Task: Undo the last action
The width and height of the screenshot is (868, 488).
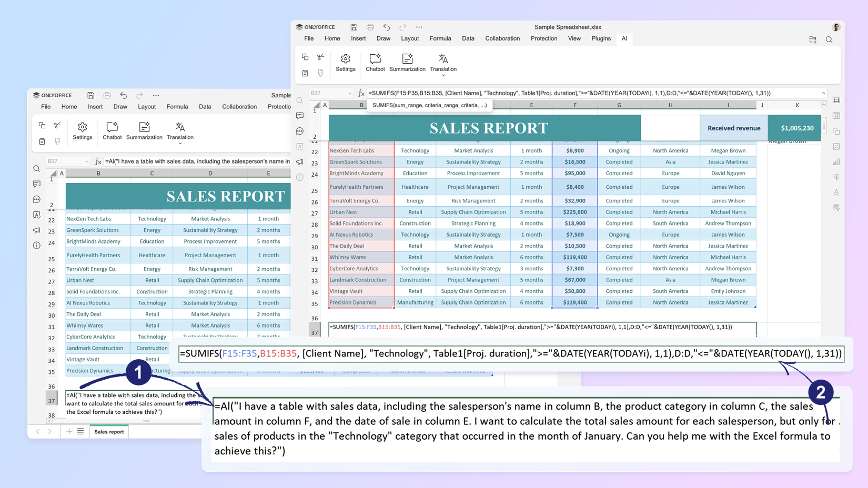Action: coord(386,27)
